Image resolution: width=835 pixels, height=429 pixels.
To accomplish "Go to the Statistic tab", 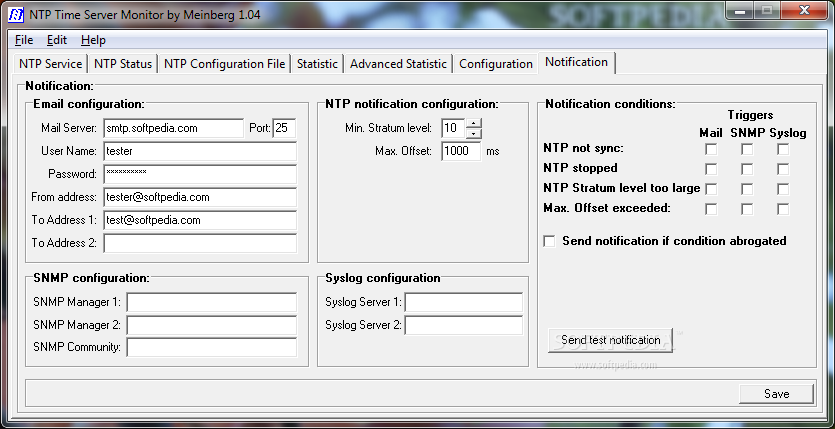I will tap(317, 64).
